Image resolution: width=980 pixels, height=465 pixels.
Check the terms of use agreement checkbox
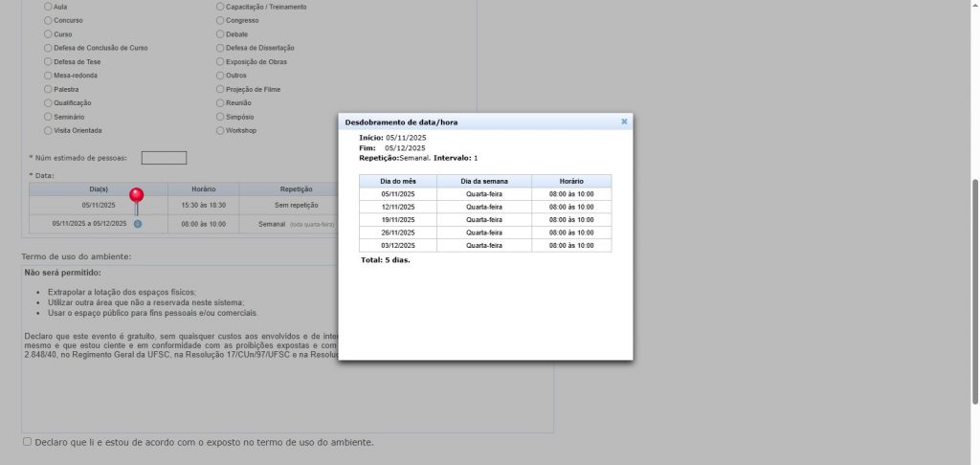pos(27,442)
